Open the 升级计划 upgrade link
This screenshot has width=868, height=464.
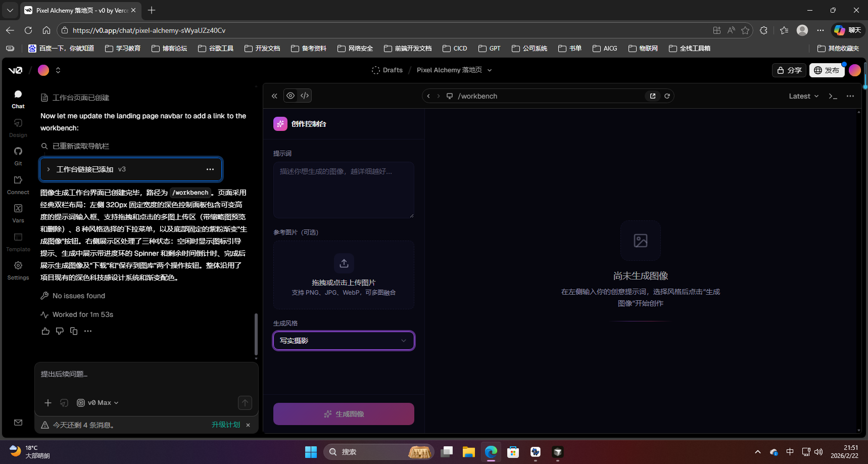pyautogui.click(x=226, y=425)
